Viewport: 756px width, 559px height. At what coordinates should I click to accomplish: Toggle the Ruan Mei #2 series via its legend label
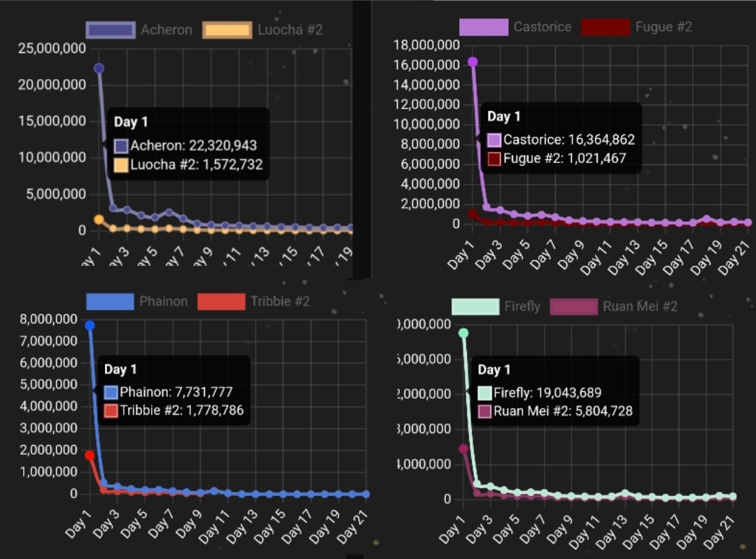(x=640, y=306)
